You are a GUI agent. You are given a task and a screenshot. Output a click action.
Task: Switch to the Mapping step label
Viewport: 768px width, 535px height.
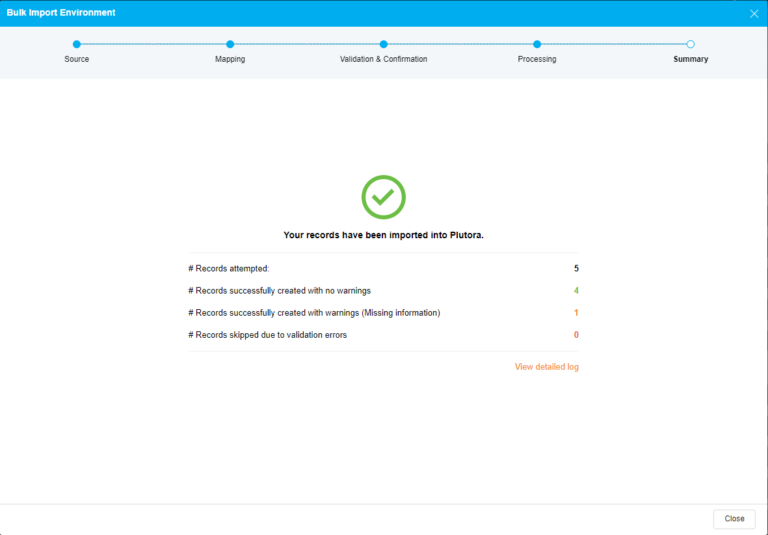[230, 59]
